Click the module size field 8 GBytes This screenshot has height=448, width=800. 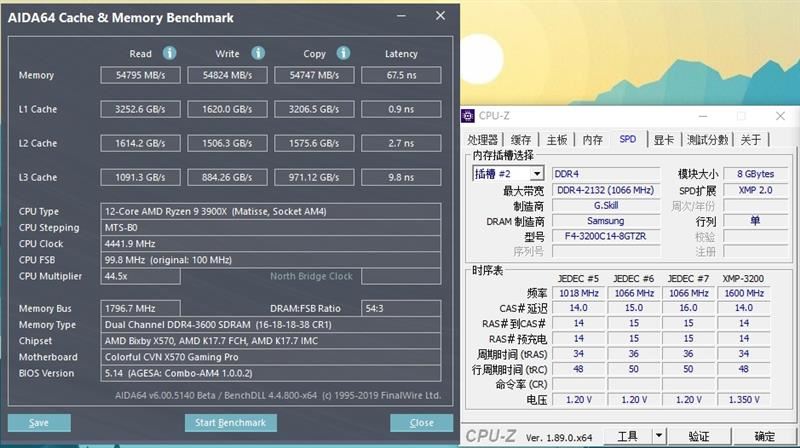pyautogui.click(x=756, y=174)
